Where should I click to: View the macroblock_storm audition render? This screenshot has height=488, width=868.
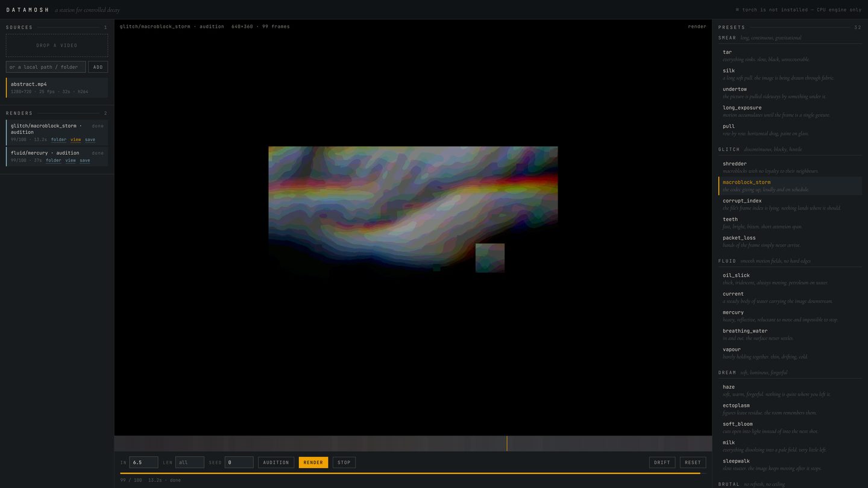75,140
